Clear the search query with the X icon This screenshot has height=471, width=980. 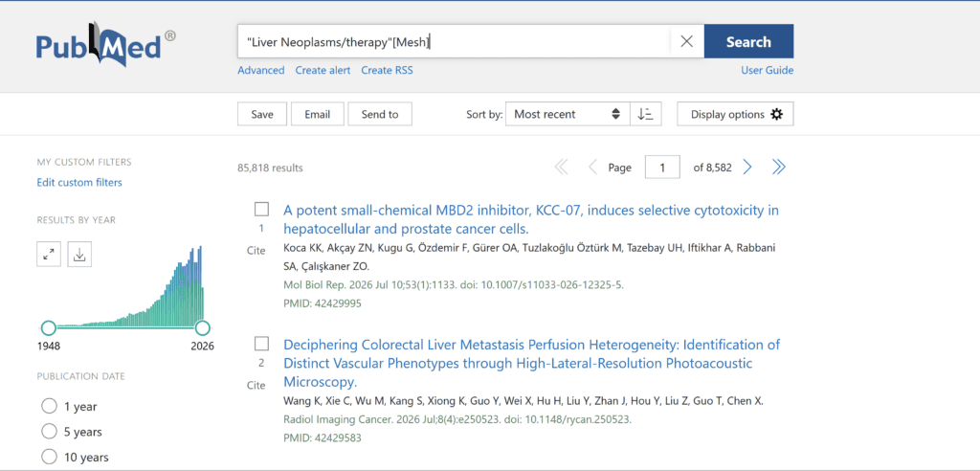pyautogui.click(x=686, y=42)
